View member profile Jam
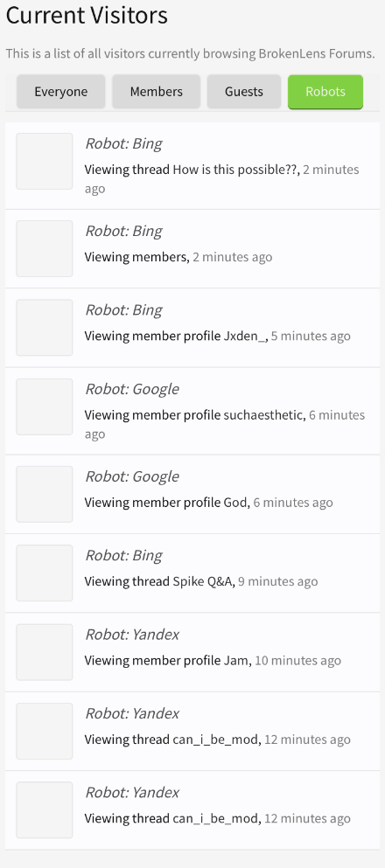 tap(235, 661)
